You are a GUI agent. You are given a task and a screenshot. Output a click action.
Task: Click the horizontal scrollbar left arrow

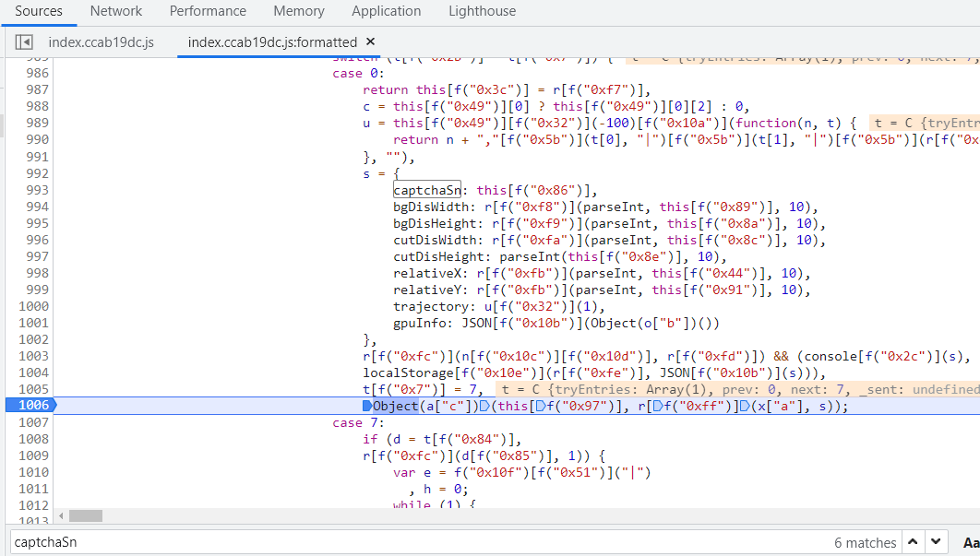coord(61,516)
